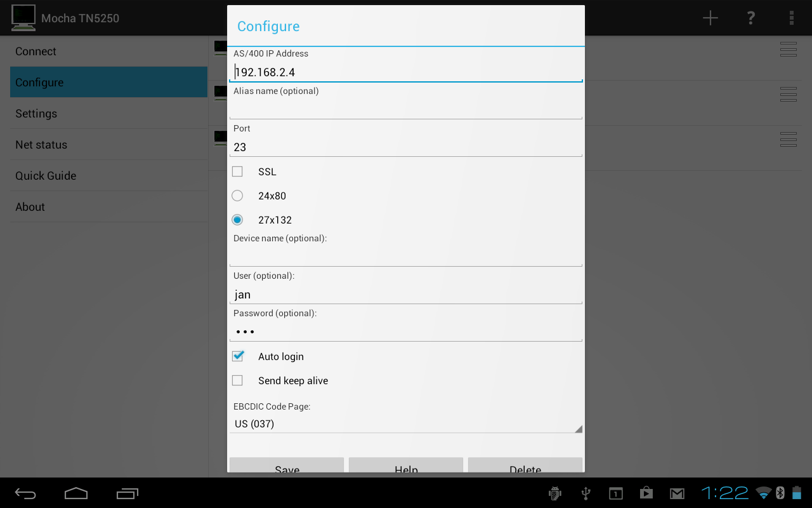Tap the Bluetooth status icon
Screen dimensions: 812x508
pyautogui.click(x=781, y=493)
